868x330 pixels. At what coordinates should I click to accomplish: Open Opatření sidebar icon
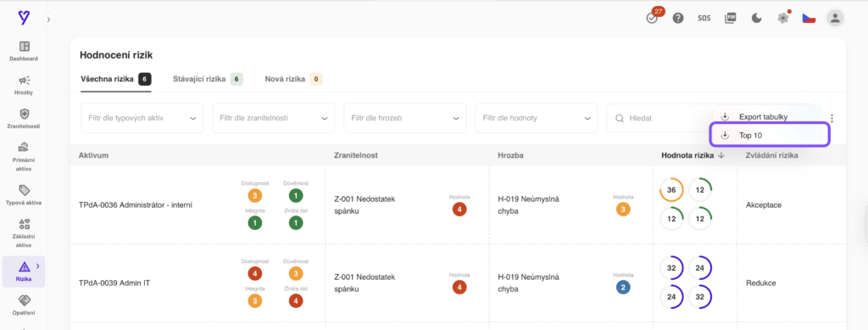click(x=24, y=300)
